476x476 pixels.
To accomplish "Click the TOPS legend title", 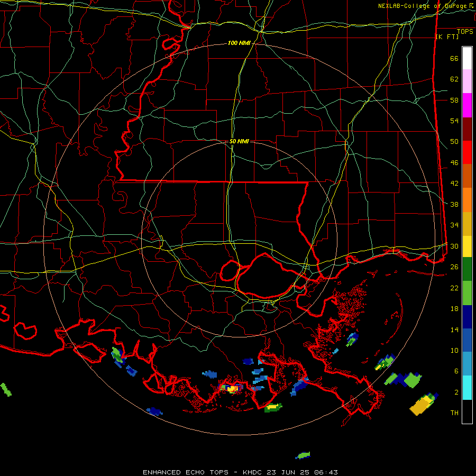I will coord(465,31).
